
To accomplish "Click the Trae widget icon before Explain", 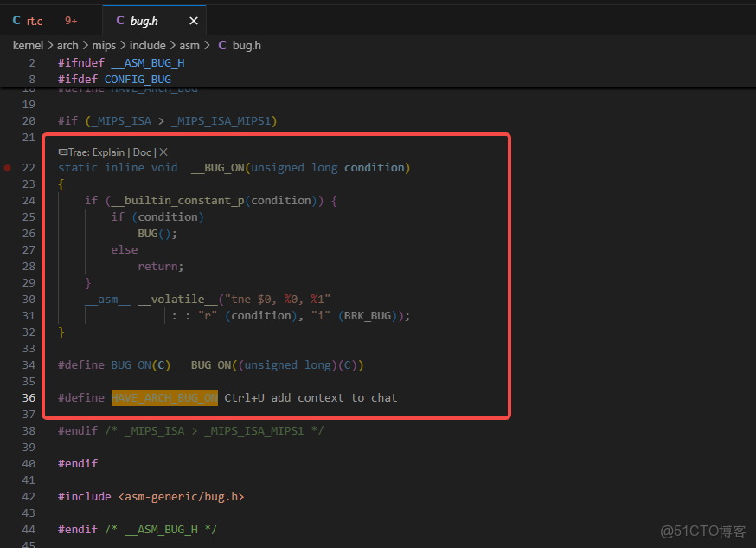I will coord(63,152).
